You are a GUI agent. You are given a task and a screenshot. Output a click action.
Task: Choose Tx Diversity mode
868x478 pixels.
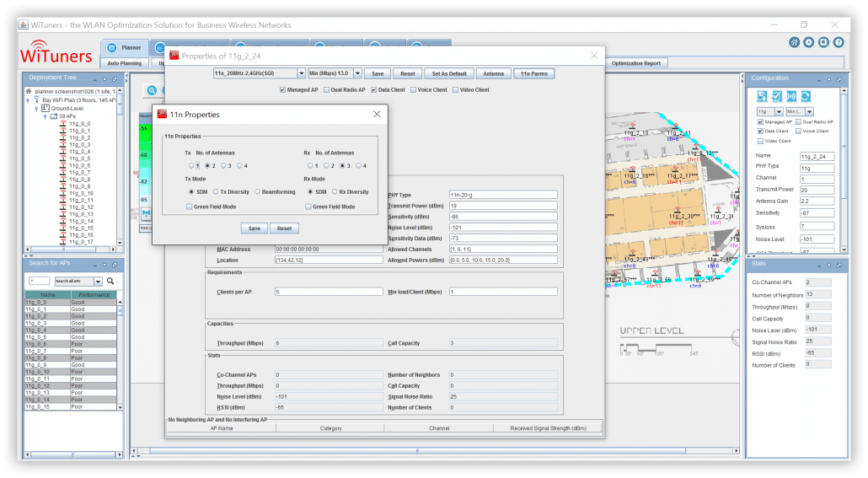(x=216, y=191)
